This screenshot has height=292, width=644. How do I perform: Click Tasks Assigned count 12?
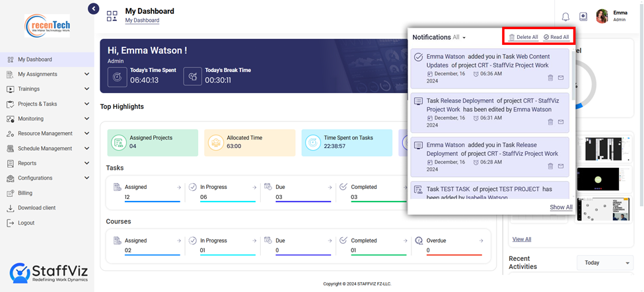pyautogui.click(x=127, y=197)
